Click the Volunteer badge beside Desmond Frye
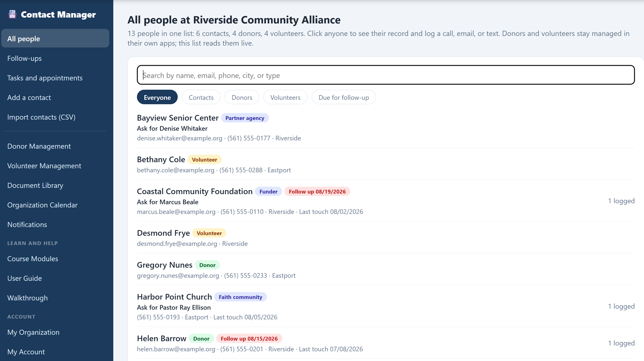This screenshot has height=361, width=644. (x=209, y=233)
